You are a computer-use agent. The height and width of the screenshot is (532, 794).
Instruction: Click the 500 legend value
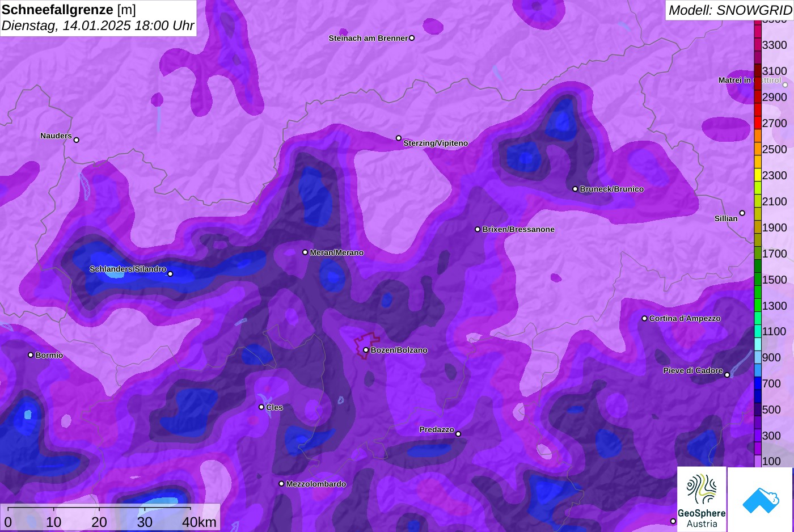click(x=771, y=409)
